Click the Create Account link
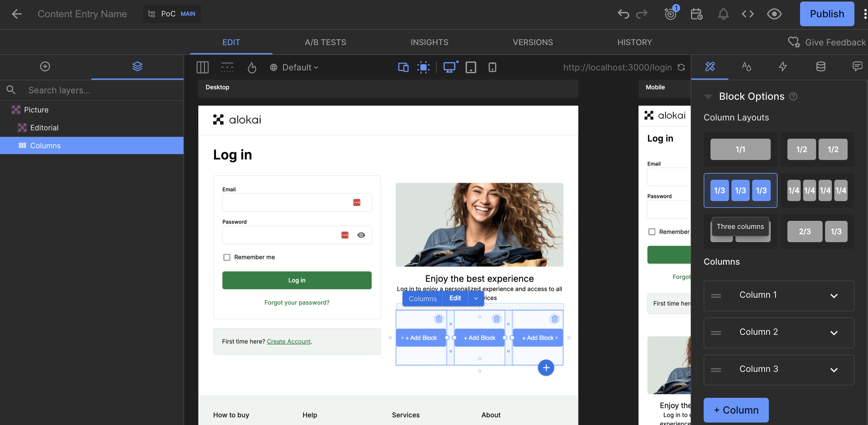868x425 pixels. tap(289, 341)
